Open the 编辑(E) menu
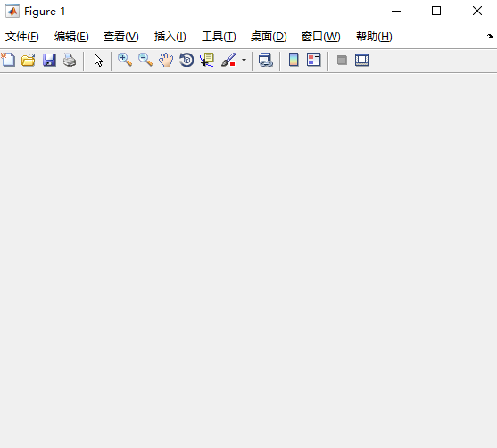The image size is (497, 448). pyautogui.click(x=71, y=37)
